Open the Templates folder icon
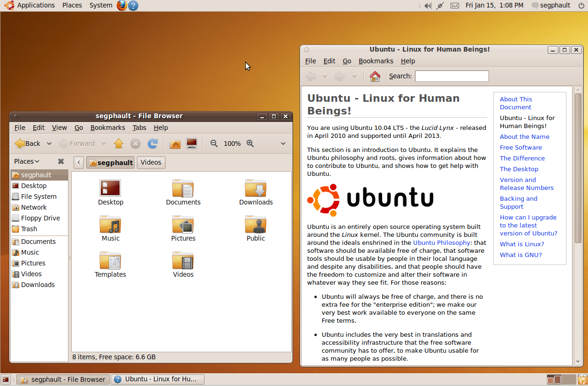 pyautogui.click(x=110, y=260)
